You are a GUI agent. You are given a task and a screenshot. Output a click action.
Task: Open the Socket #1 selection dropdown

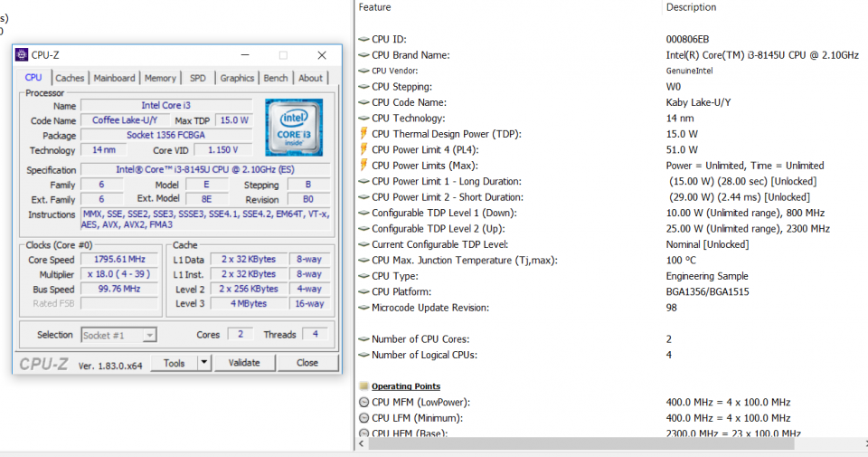(149, 335)
